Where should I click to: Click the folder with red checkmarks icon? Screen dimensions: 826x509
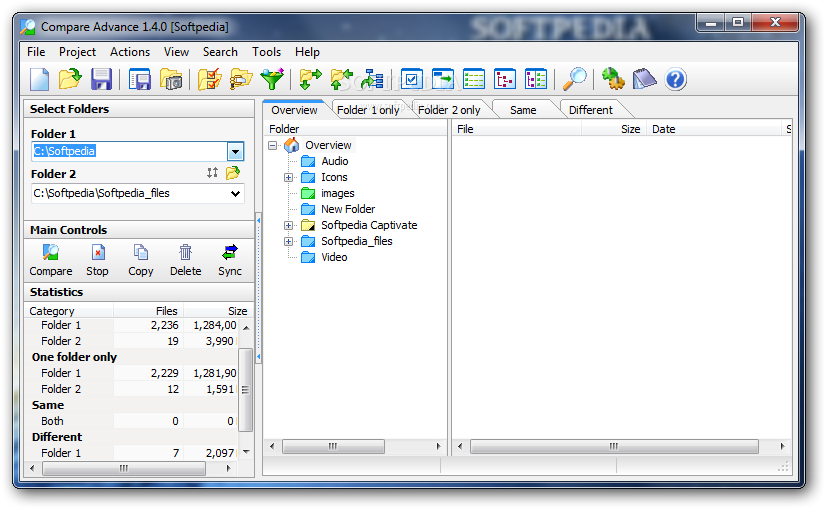point(210,80)
